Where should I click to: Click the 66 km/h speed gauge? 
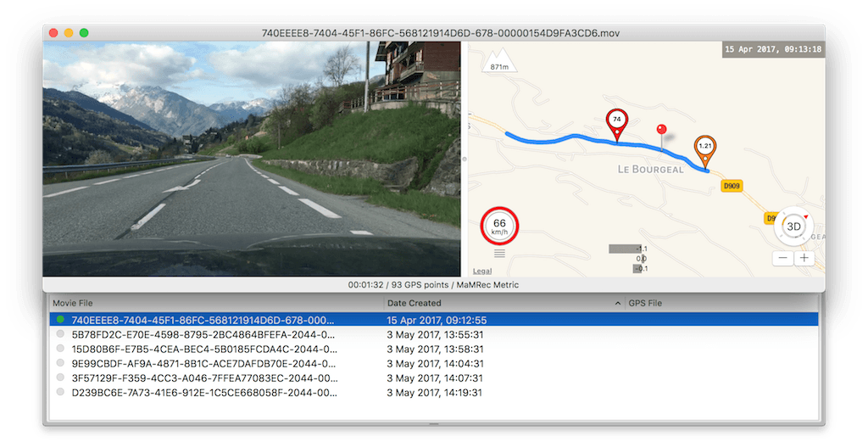[499, 226]
